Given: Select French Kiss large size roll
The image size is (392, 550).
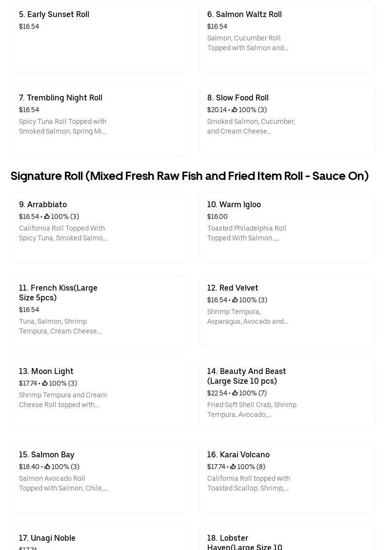Looking at the screenshot, I should [98, 311].
